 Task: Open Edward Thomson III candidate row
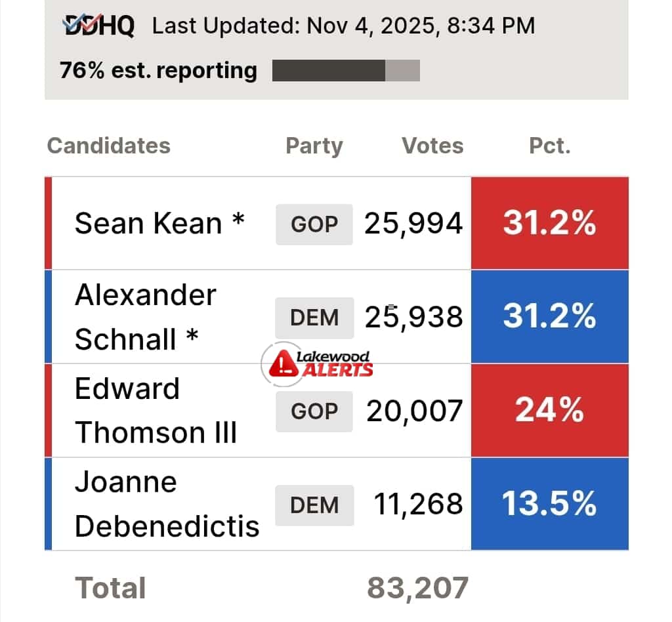pyautogui.click(x=156, y=411)
